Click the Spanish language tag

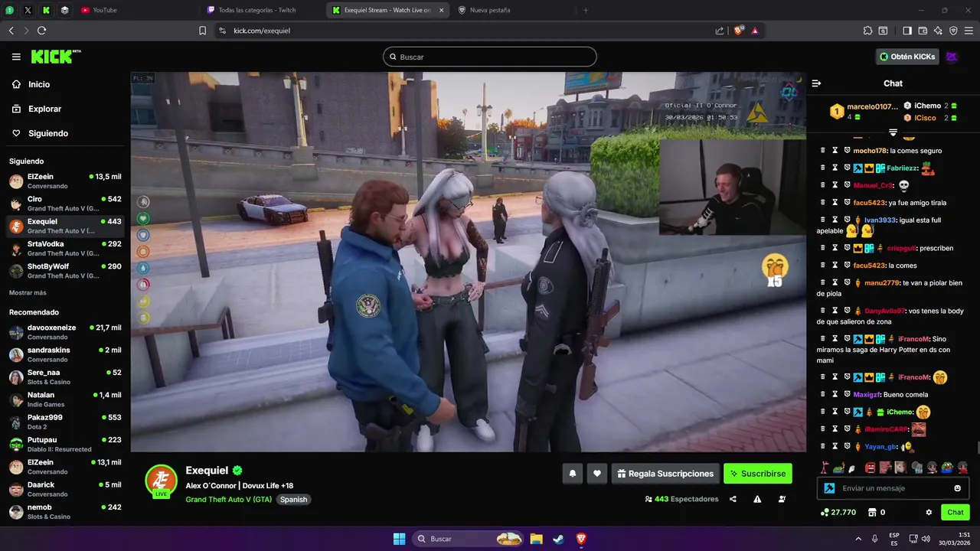[293, 500]
